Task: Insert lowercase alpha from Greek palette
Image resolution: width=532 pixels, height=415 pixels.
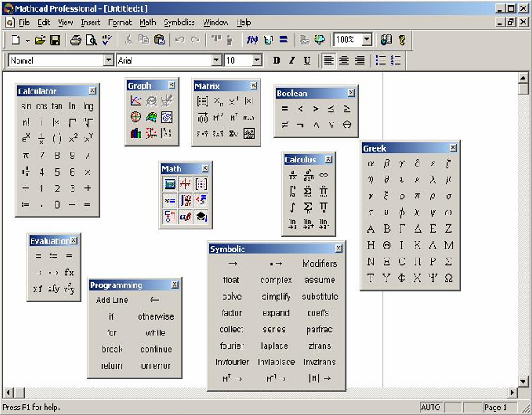Action: 371,164
